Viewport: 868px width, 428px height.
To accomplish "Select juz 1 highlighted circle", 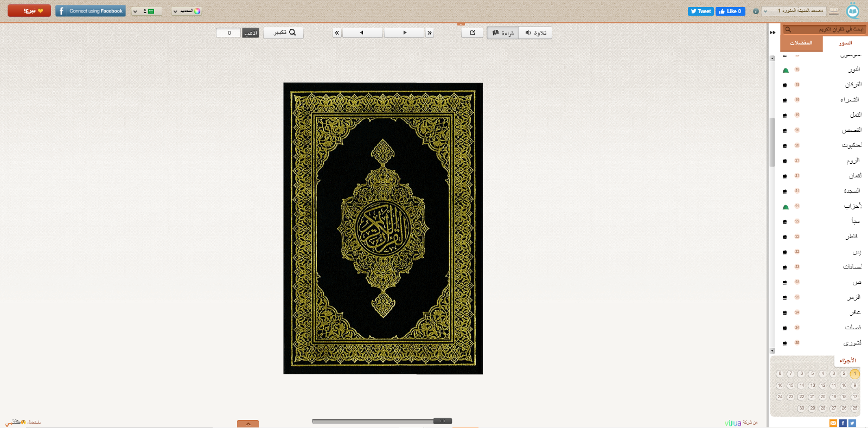I will click(854, 374).
